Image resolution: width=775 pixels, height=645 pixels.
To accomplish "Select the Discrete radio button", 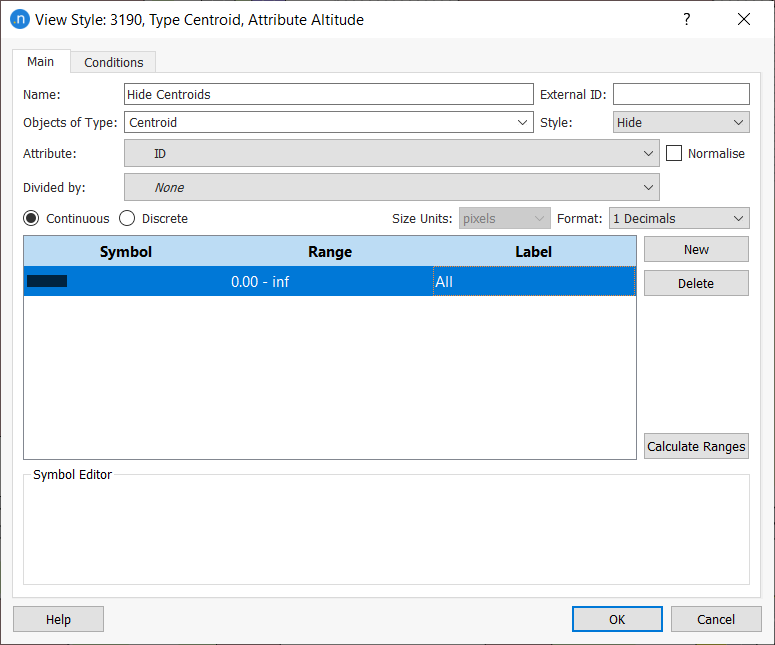I will [x=128, y=218].
